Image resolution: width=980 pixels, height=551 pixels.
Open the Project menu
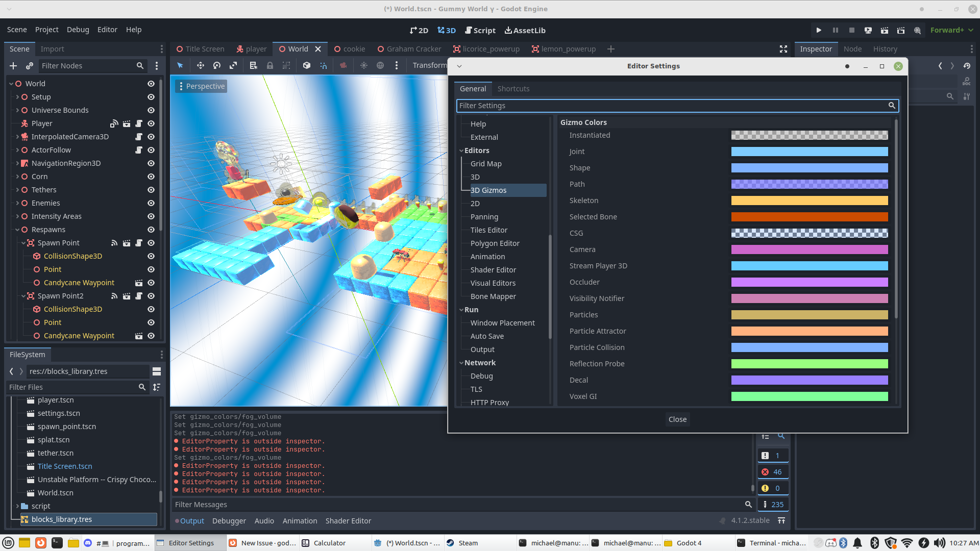46,30
